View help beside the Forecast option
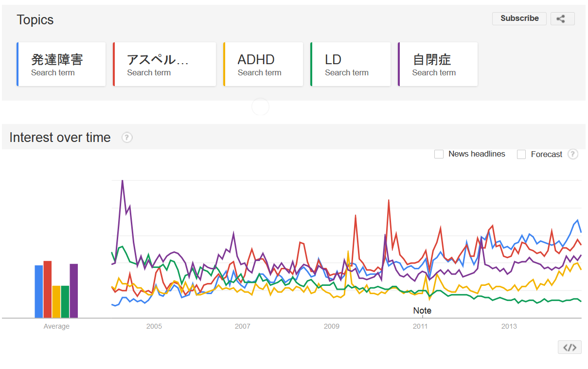Image resolution: width=588 pixels, height=369 pixels. 573,154
